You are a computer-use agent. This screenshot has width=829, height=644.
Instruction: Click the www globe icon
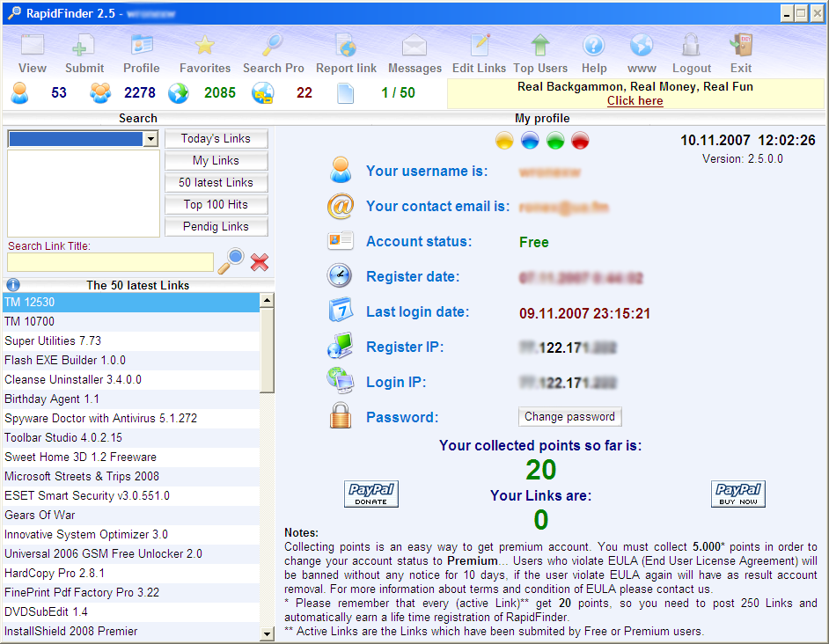[642, 45]
